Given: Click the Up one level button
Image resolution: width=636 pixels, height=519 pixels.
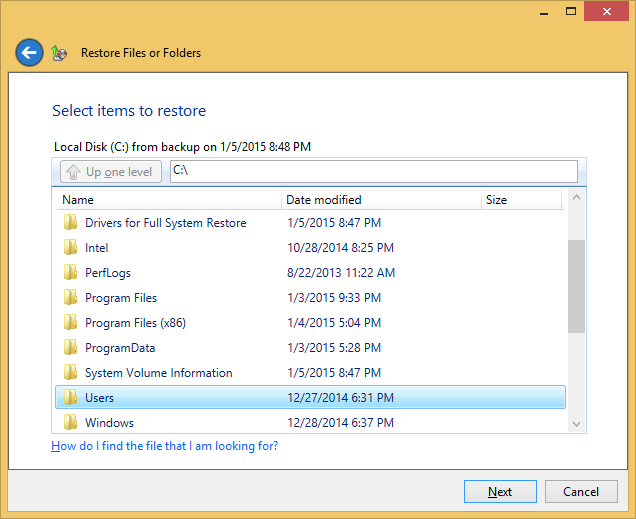Looking at the screenshot, I should coord(110,172).
